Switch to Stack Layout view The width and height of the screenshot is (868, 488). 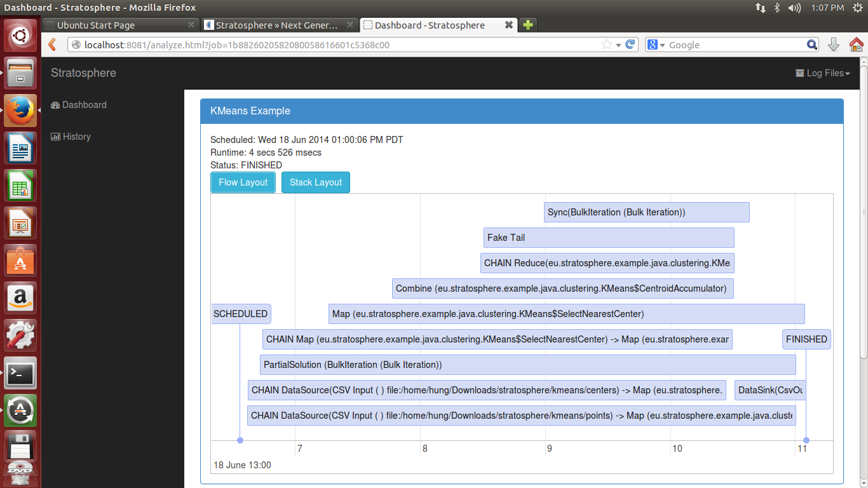(316, 182)
